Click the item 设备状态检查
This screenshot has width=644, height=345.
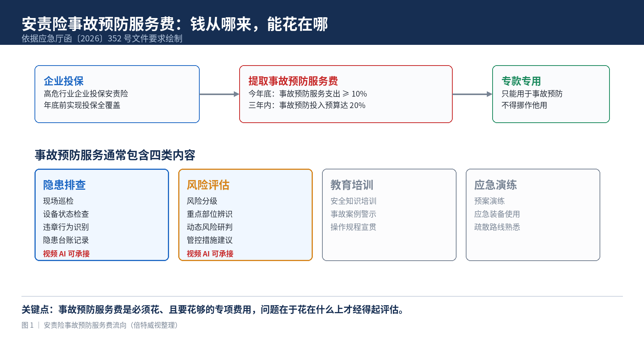click(66, 214)
